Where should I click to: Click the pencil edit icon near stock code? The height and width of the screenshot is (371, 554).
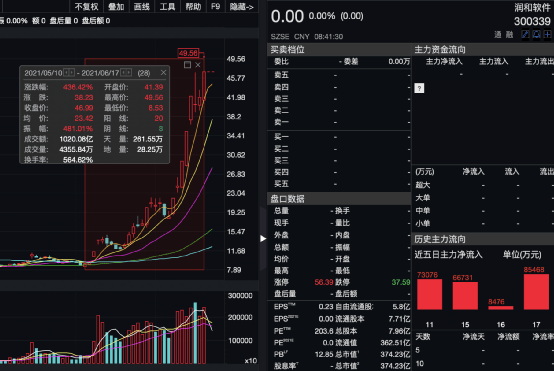pos(525,34)
